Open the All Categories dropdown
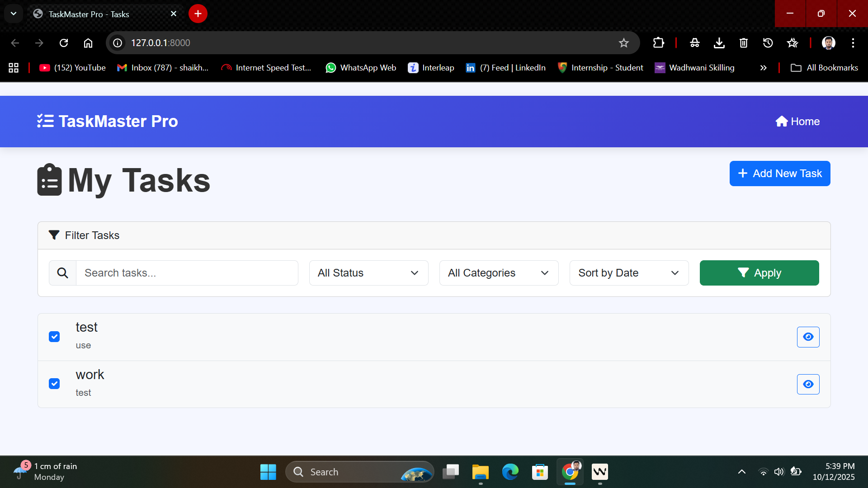The width and height of the screenshot is (868, 488). tap(499, 273)
